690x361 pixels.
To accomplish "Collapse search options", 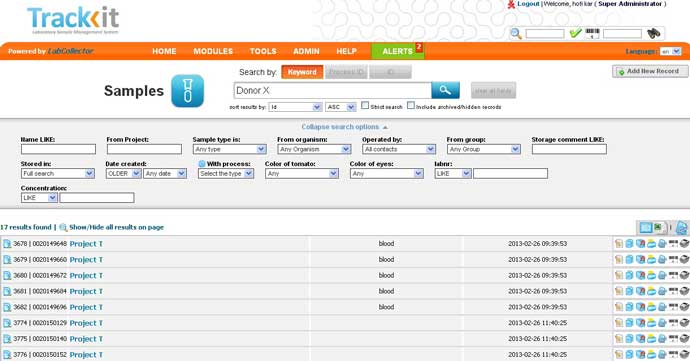I will coord(344,127).
